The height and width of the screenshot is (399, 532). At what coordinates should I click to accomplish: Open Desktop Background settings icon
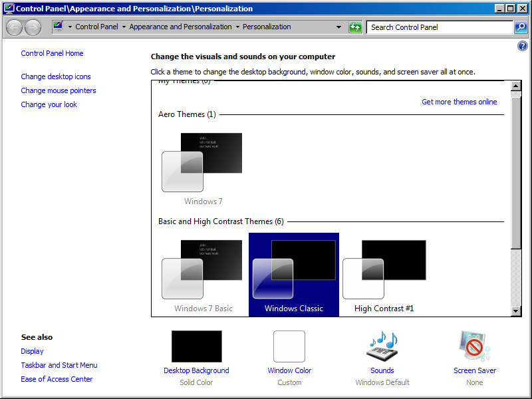click(x=196, y=346)
